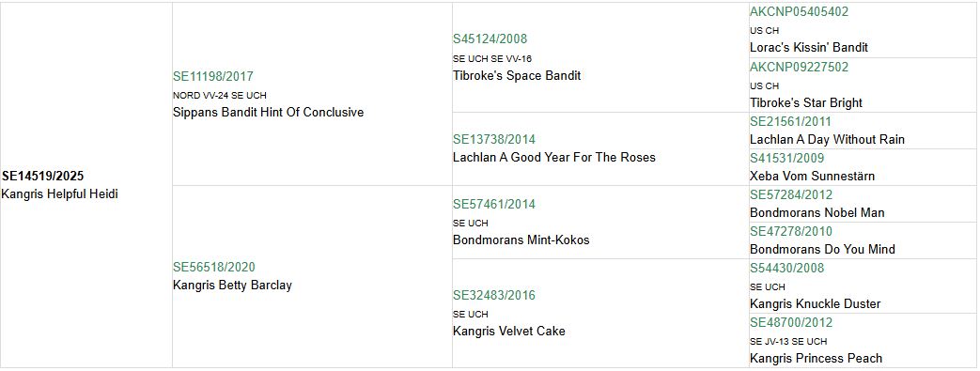Select the Kangris Betty Barclay entry
This screenshot has height=371, width=980.
[232, 286]
